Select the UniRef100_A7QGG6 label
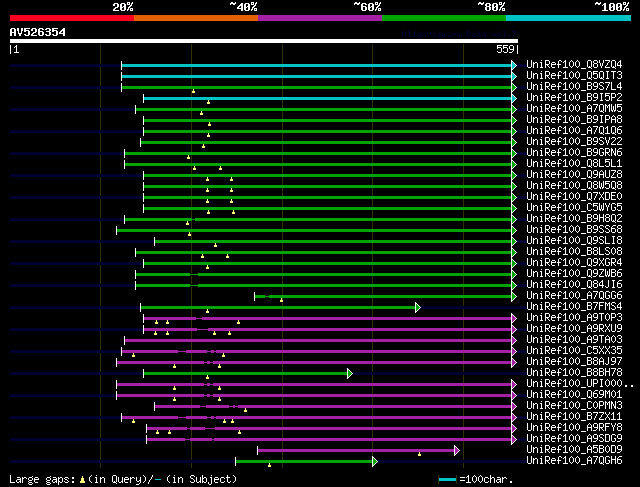This screenshot has height=487, width=640. [x=574, y=296]
